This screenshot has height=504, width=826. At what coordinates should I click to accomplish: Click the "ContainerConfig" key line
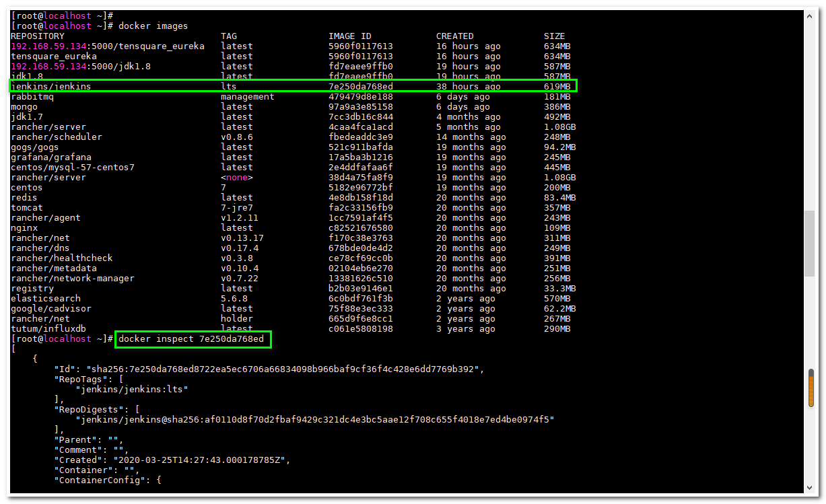click(x=108, y=480)
